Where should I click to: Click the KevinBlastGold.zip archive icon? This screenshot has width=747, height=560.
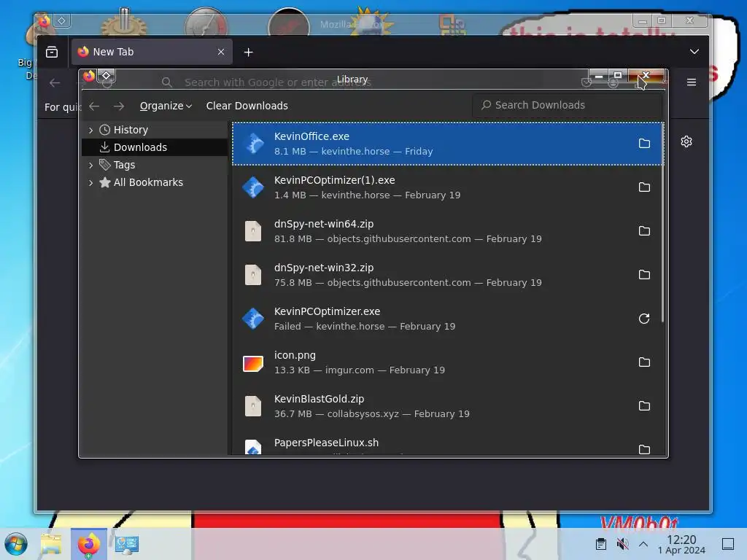tap(253, 406)
